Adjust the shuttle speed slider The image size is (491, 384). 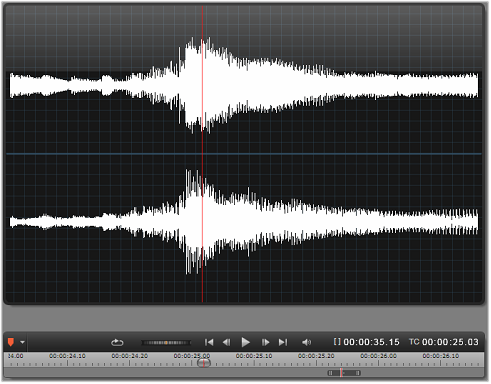coord(166,342)
